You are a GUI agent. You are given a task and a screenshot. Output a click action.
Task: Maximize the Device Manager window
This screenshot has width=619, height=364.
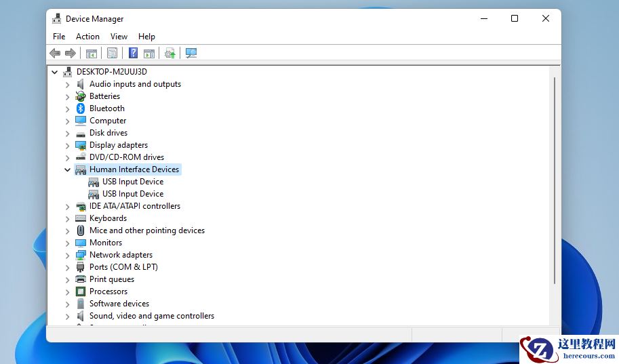tap(515, 18)
